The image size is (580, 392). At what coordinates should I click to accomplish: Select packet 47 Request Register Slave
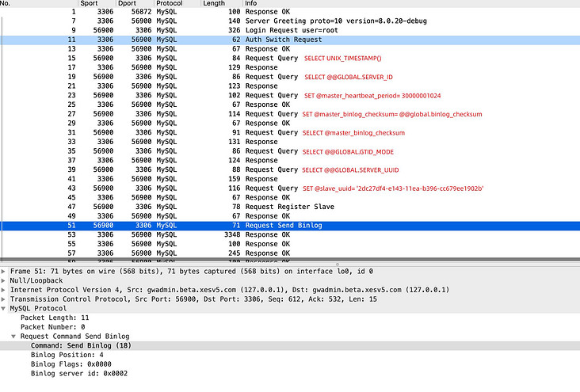[x=290, y=207]
